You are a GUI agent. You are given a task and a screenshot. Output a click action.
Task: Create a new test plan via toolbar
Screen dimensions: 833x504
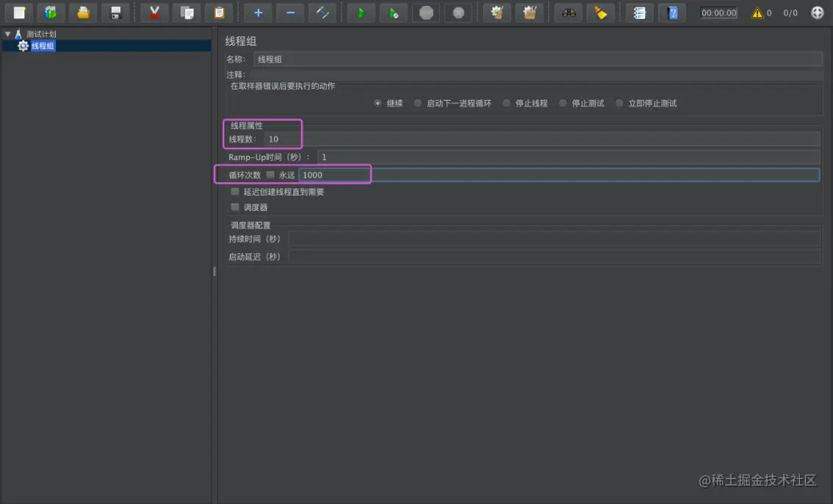[x=19, y=12]
